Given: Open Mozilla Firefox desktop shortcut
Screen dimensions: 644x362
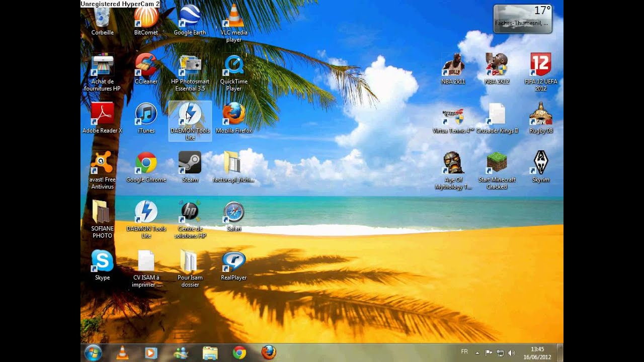Looking at the screenshot, I should click(234, 118).
